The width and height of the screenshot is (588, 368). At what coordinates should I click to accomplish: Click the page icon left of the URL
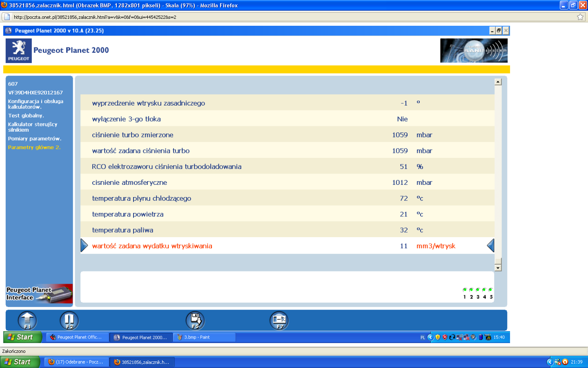coord(7,17)
